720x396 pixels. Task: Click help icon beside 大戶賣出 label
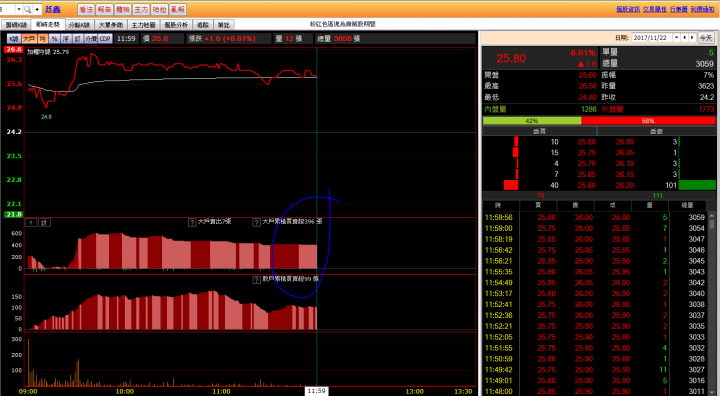192,222
